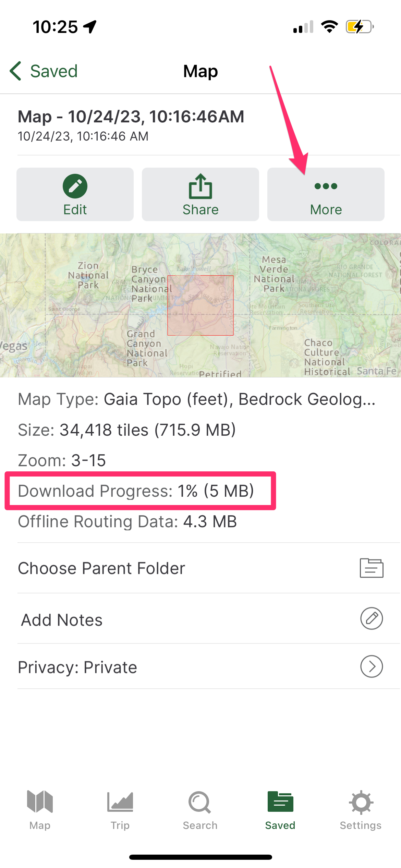Tap the pencil circle icon for Add Notes
The image size is (401, 868).
372,618
